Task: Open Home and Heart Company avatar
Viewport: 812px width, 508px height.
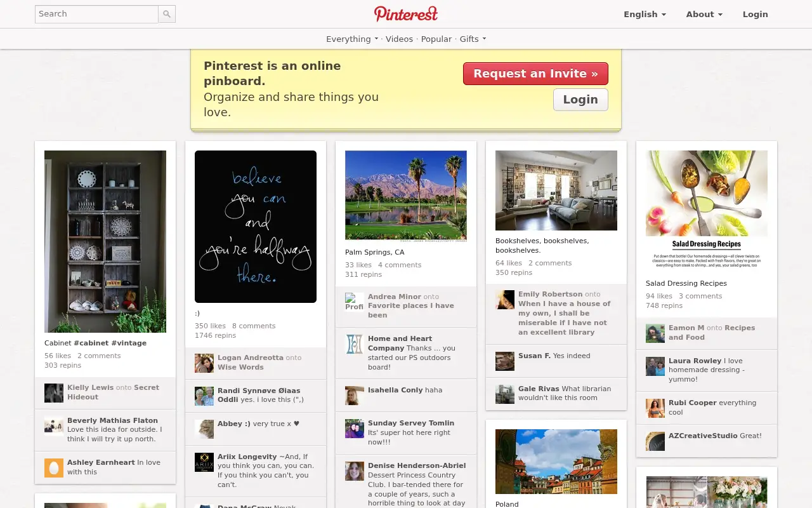Action: pyautogui.click(x=355, y=344)
